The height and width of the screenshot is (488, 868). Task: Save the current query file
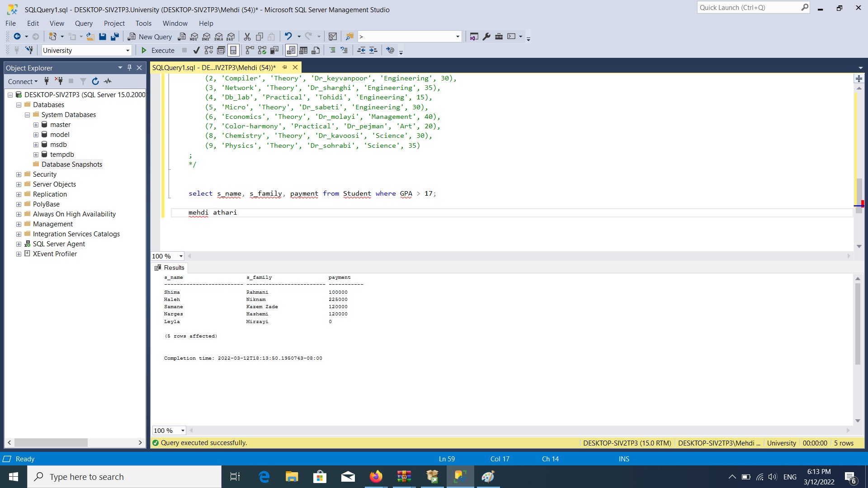click(103, 37)
